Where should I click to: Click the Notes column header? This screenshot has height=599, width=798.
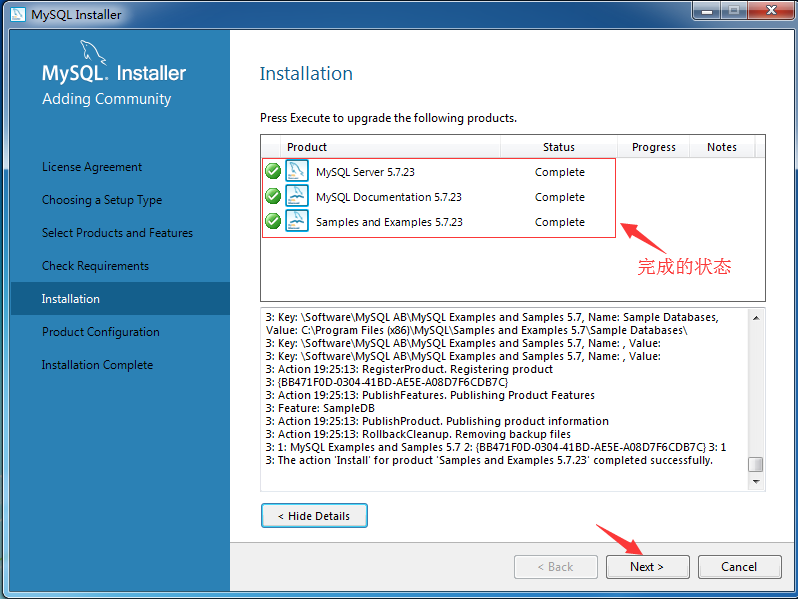pyautogui.click(x=722, y=147)
